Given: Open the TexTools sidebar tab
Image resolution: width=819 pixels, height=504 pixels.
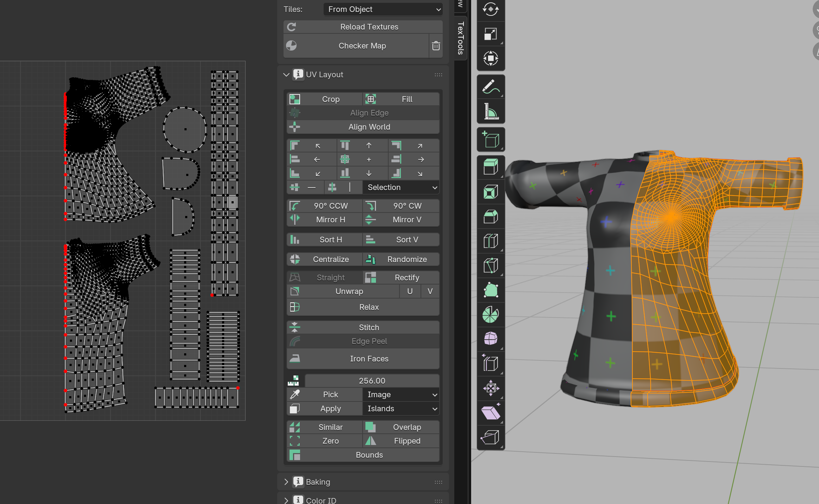Looking at the screenshot, I should click(x=461, y=39).
